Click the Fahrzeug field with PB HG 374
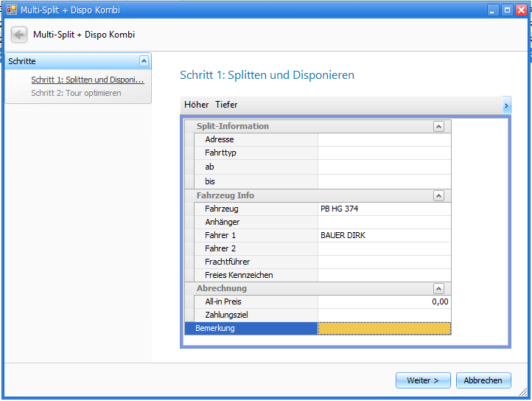 point(384,209)
